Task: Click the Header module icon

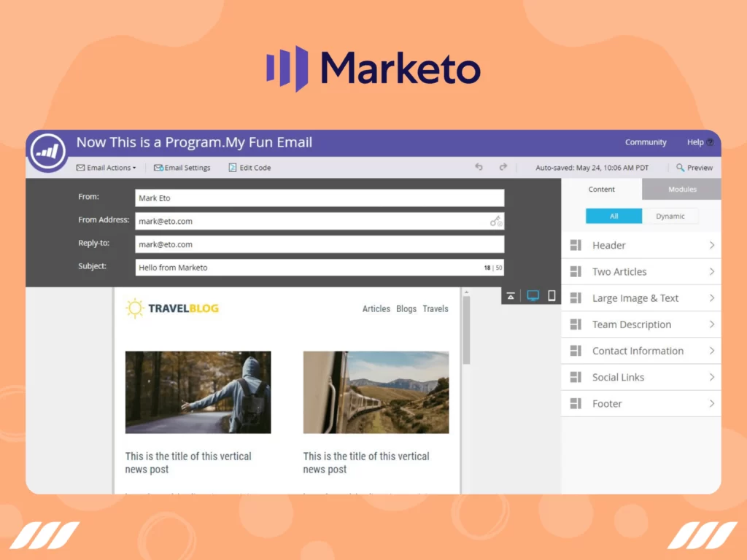Action: (x=576, y=245)
